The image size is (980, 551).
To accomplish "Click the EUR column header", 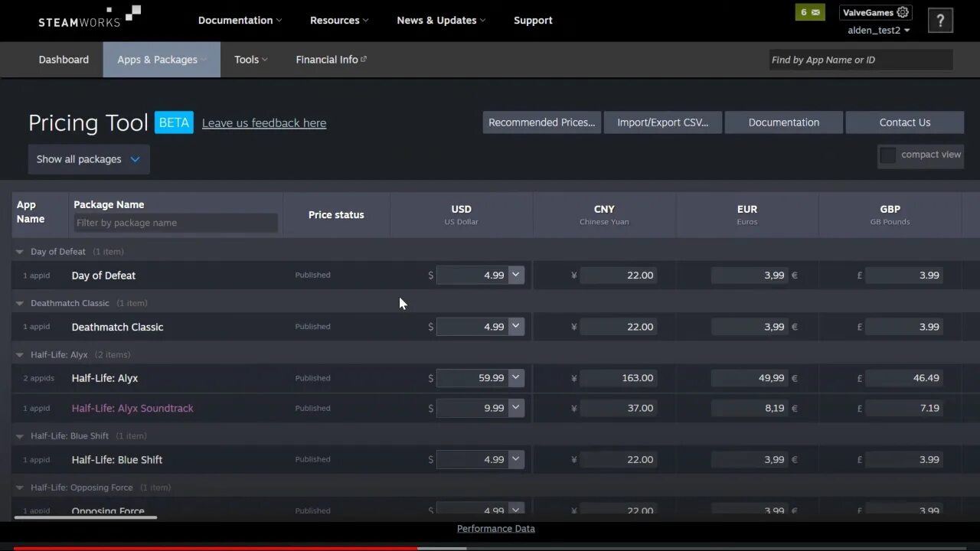I will (747, 214).
